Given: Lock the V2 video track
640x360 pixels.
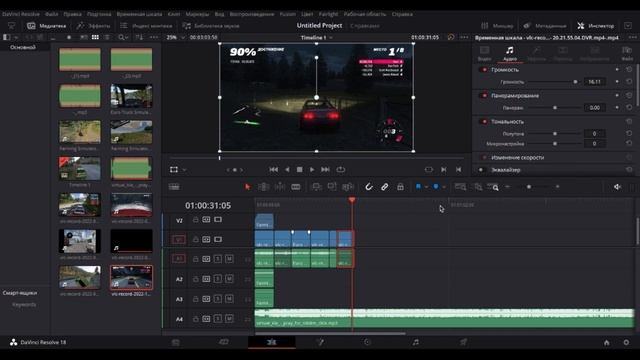Looking at the screenshot, I should pyautogui.click(x=196, y=220).
